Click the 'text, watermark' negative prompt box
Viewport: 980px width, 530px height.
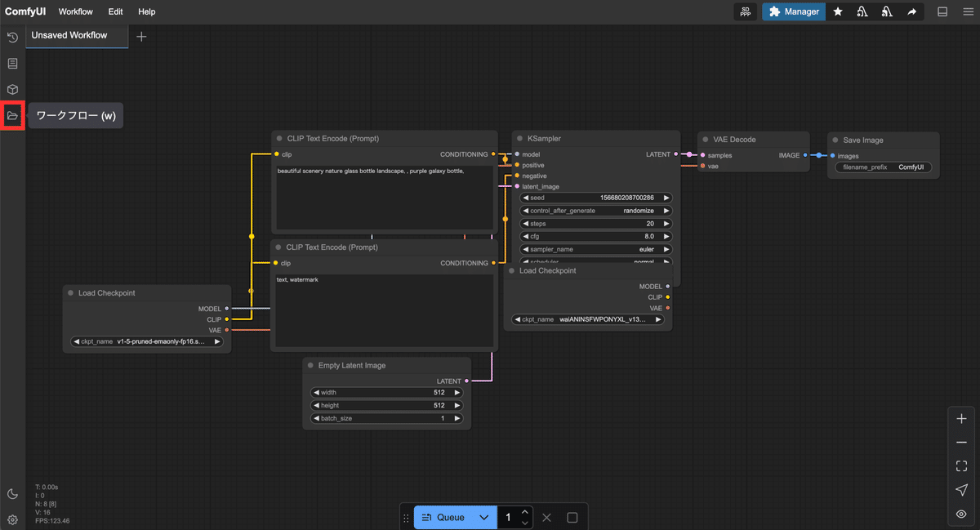pyautogui.click(x=384, y=312)
